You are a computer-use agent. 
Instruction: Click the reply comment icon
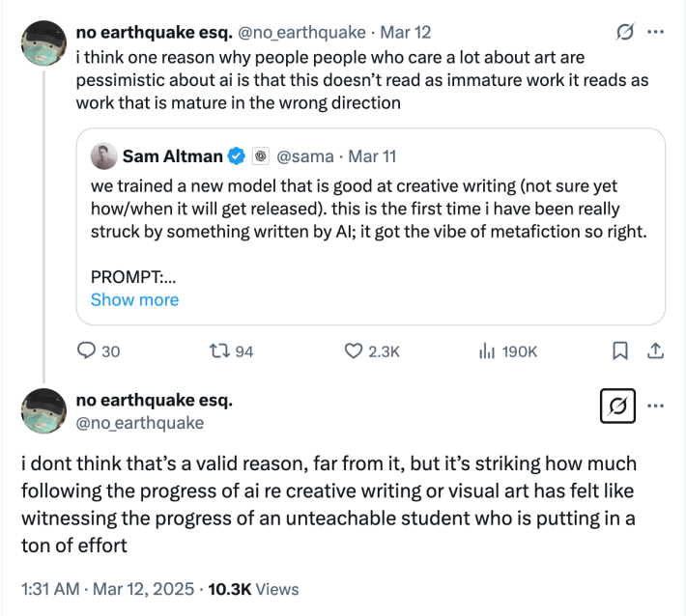tap(85, 351)
